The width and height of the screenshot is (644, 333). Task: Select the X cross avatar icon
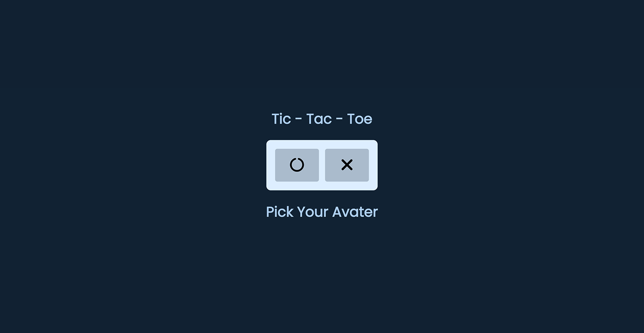[x=347, y=165]
